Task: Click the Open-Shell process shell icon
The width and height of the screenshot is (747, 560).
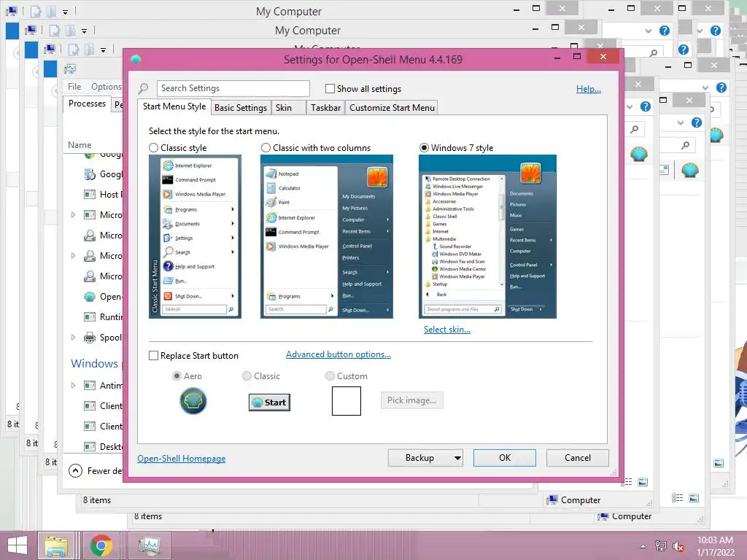Action: 90,297
